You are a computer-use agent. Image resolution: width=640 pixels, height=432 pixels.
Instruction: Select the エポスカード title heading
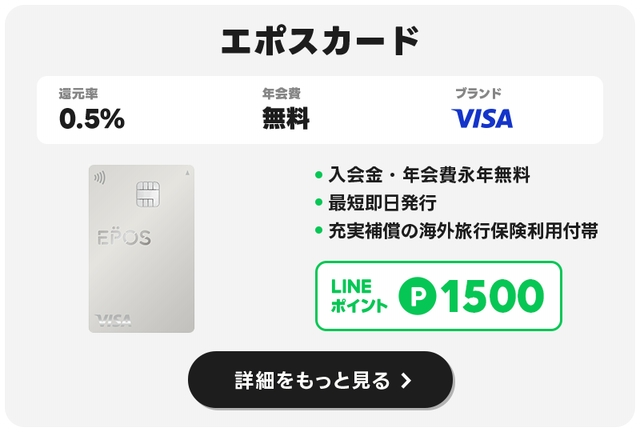[320, 41]
